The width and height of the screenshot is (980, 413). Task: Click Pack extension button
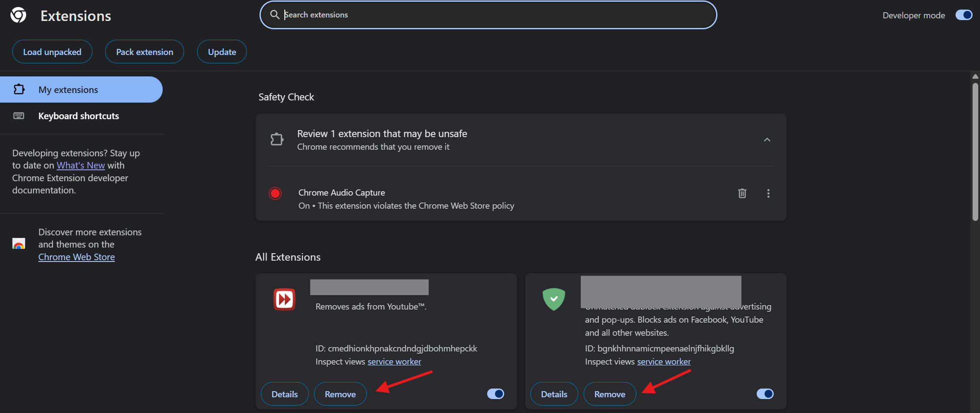pos(144,52)
